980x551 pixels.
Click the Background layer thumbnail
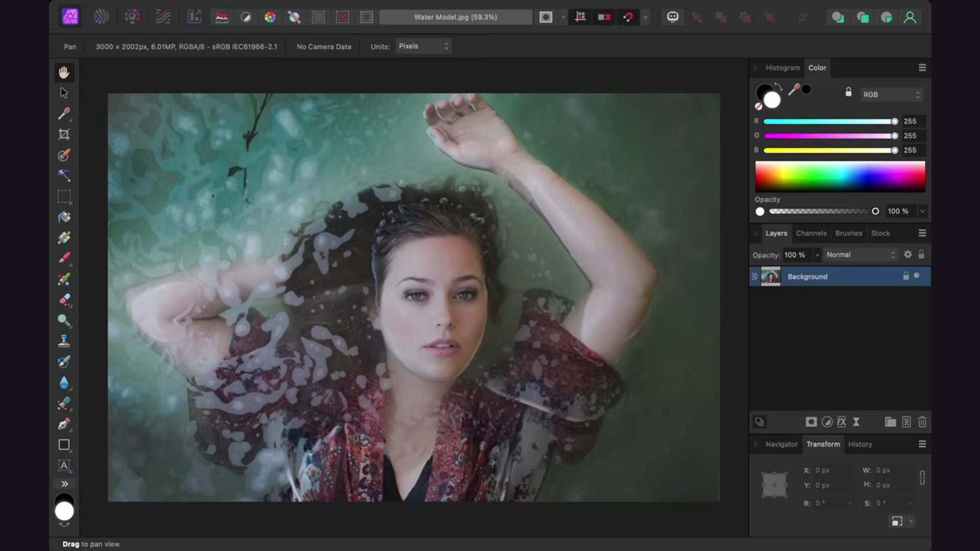click(771, 276)
